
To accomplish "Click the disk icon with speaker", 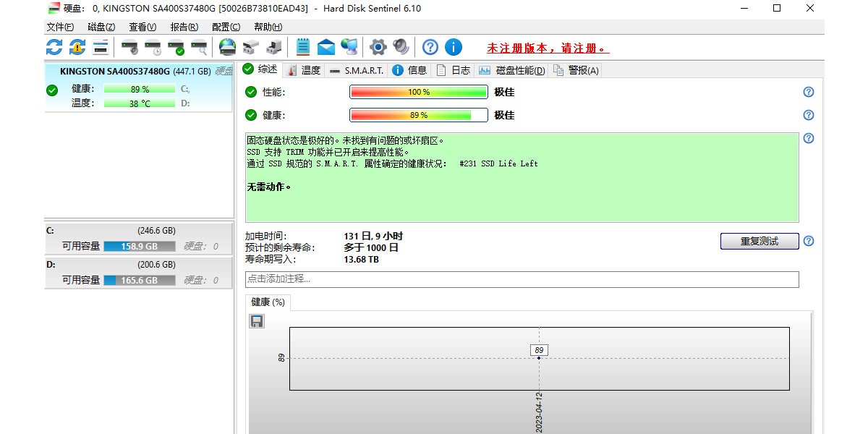I will click(x=130, y=48).
